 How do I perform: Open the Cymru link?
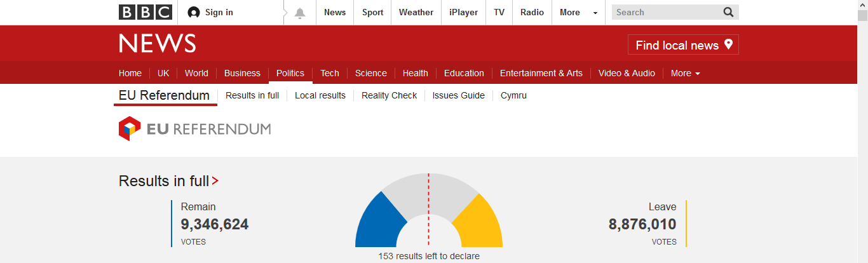click(x=513, y=95)
